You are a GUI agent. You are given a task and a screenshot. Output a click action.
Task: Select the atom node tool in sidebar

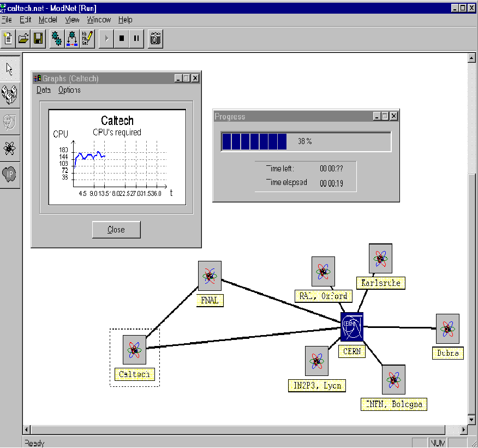pos(10,147)
